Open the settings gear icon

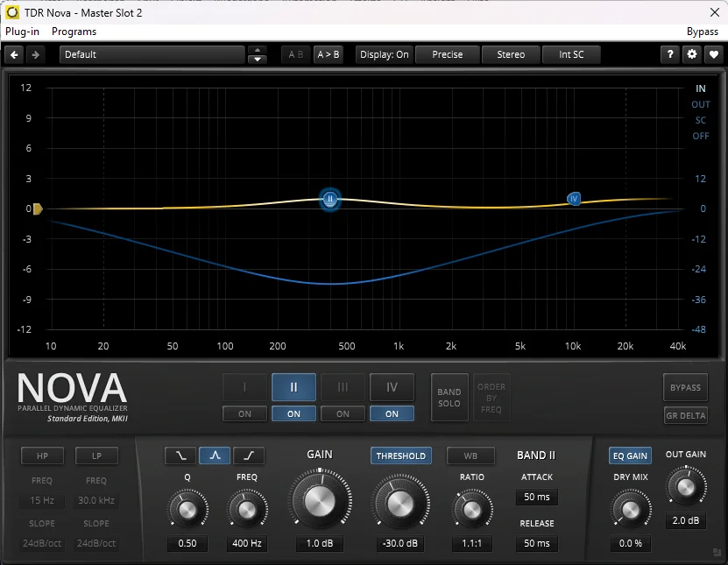pyautogui.click(x=692, y=54)
